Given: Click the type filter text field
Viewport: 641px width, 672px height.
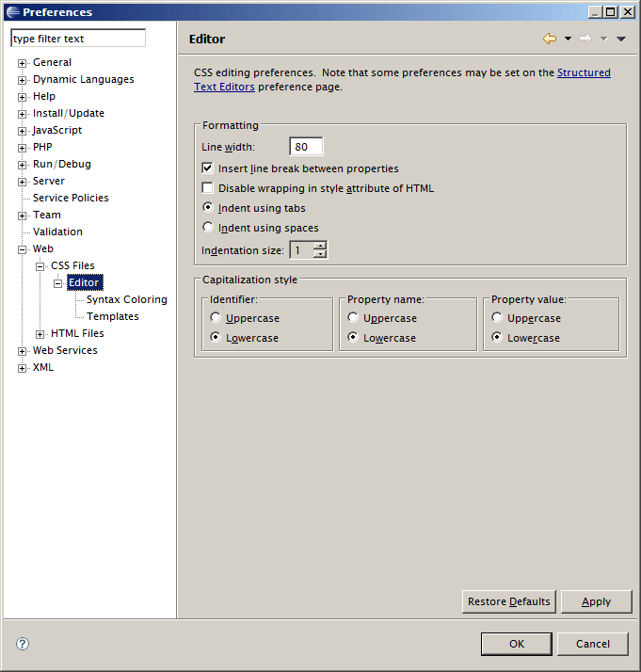Looking at the screenshot, I should click(x=78, y=39).
